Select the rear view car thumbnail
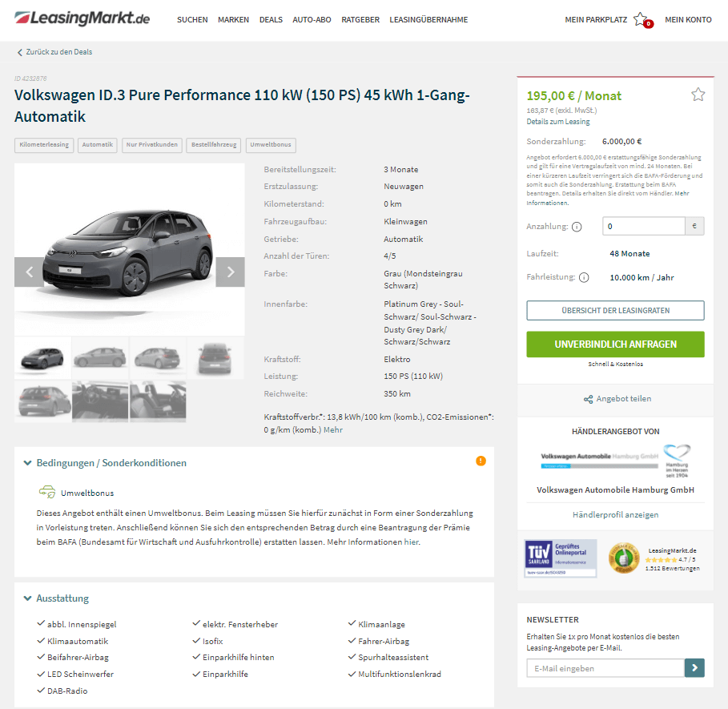 [215, 358]
